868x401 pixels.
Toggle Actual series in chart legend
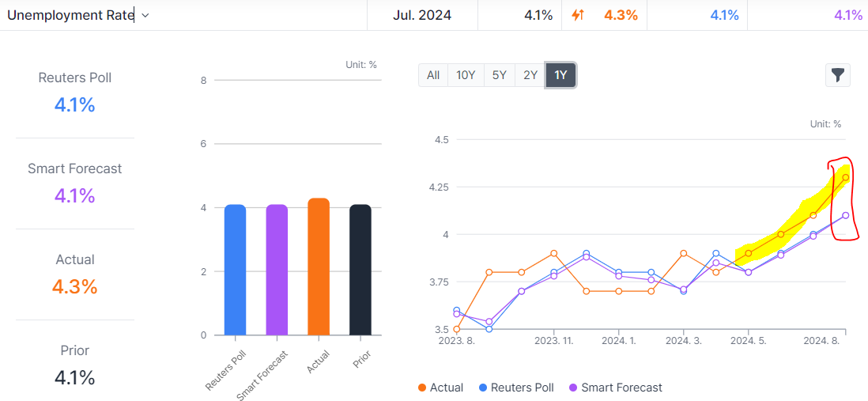[x=440, y=388]
